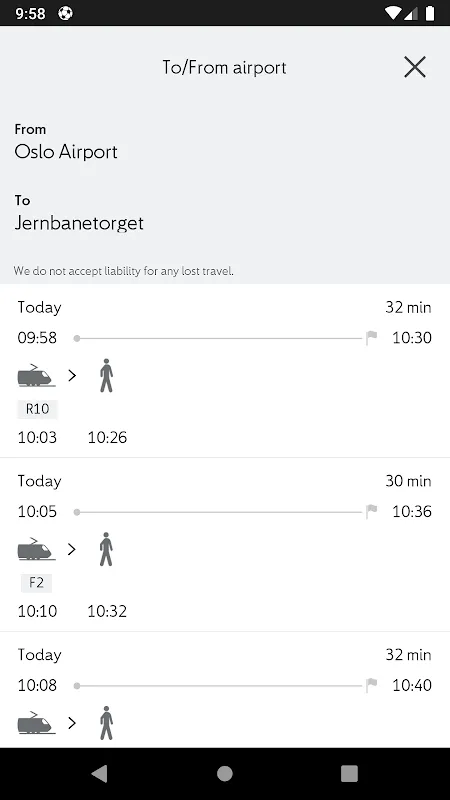Image resolution: width=450 pixels, height=800 pixels.
Task: Select the R10 line badge
Action: pos(37,409)
